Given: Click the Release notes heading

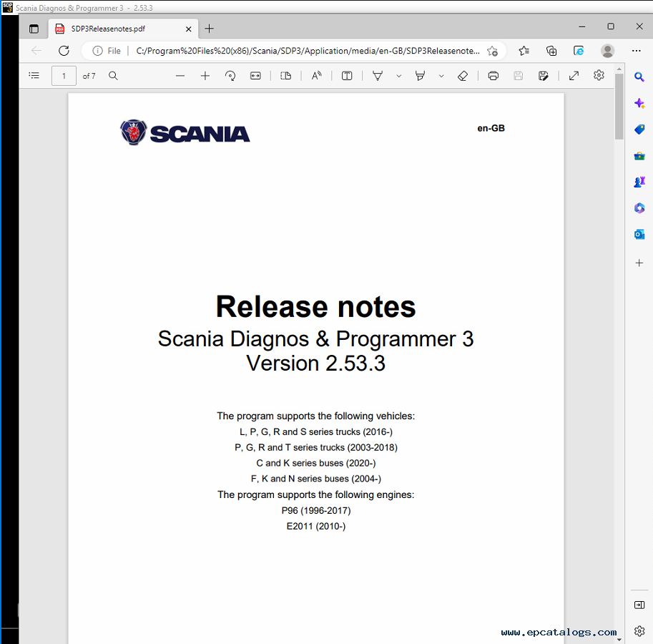Looking at the screenshot, I should click(x=315, y=307).
